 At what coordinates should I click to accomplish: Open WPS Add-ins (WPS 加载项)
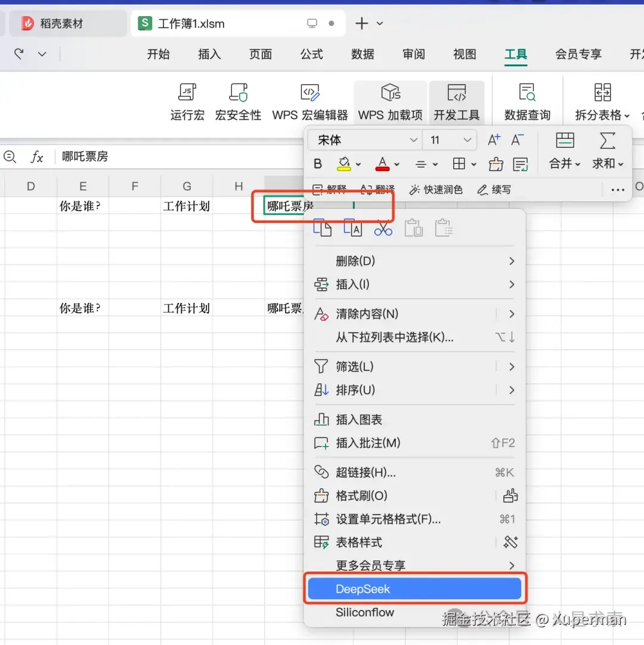[x=390, y=102]
